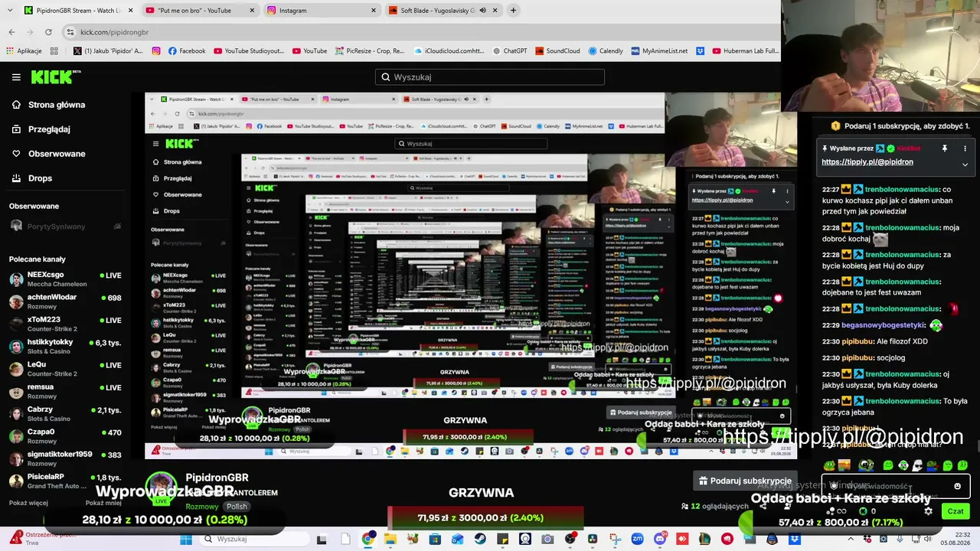
Task: Open the emoji picker in chat input
Action: coord(957,486)
